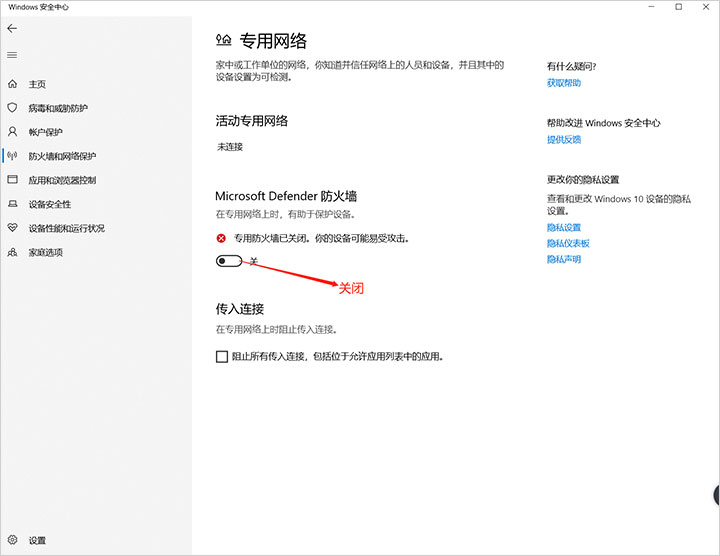Close the Windows 安全中心 window
720x556 pixels.
pos(706,7)
